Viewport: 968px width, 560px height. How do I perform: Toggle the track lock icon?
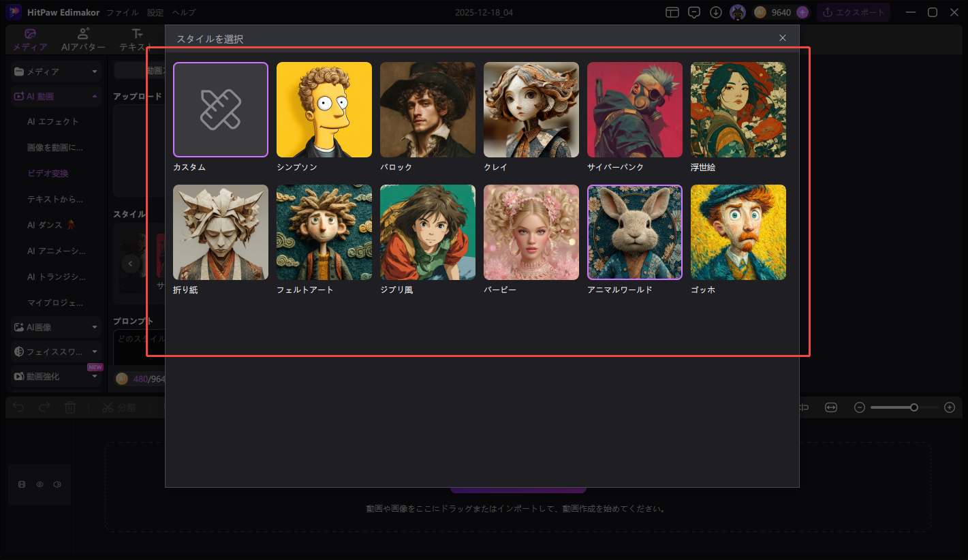pyautogui.click(x=22, y=484)
